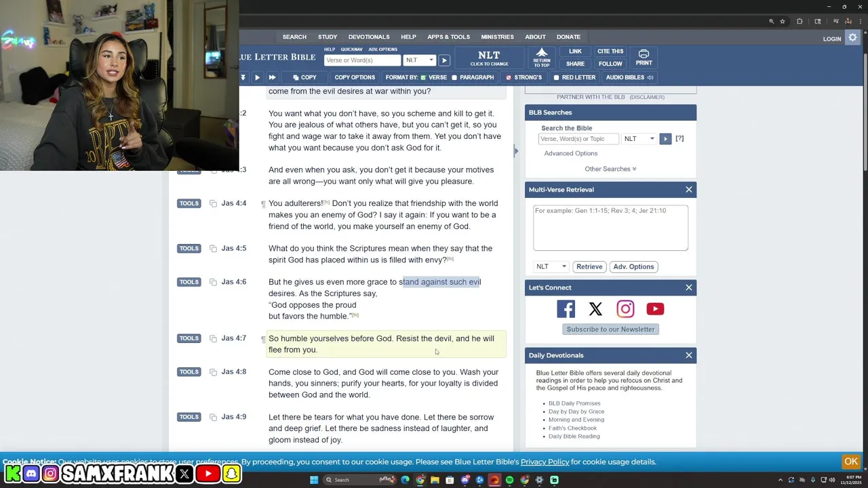
Task: Click the SHARE button
Action: pos(575,64)
